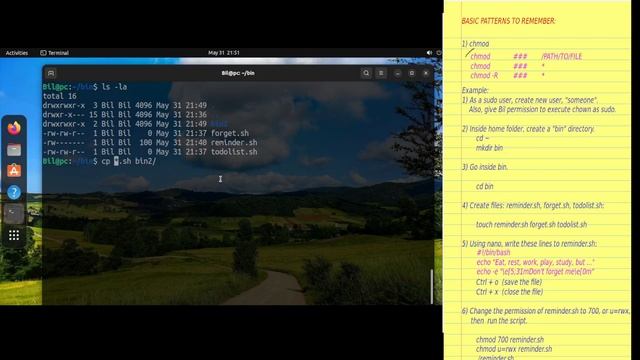Screen dimensions: 640x360
Task: Open the May 31 21:51 clock menu
Action: coord(224,53)
